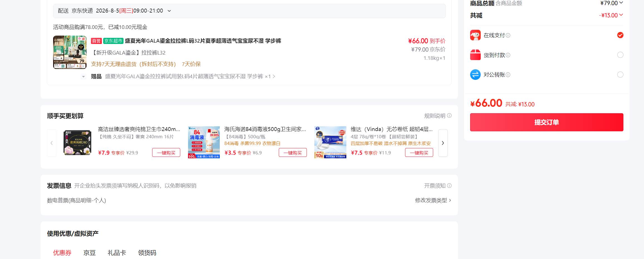Viewport: 644px width, 259px height.
Task: Click the 共减: ¥13.00 total savings text
Action: pyautogui.click(x=520, y=104)
